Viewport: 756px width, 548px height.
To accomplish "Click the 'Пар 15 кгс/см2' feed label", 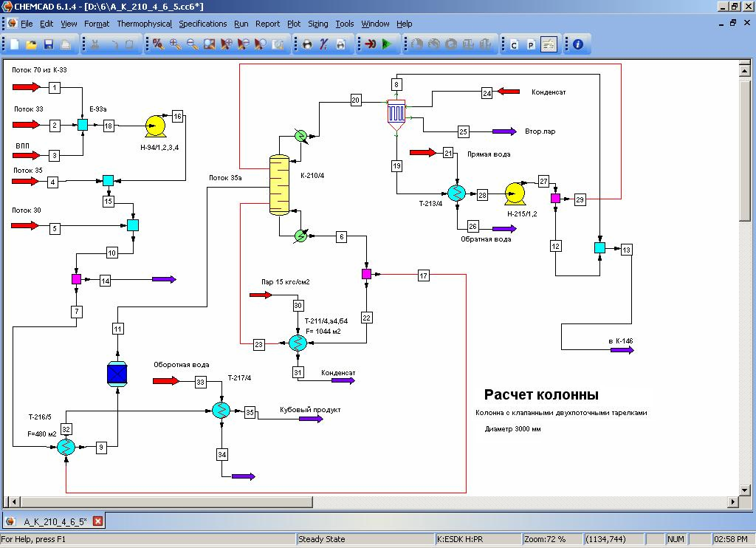I will click(x=286, y=281).
